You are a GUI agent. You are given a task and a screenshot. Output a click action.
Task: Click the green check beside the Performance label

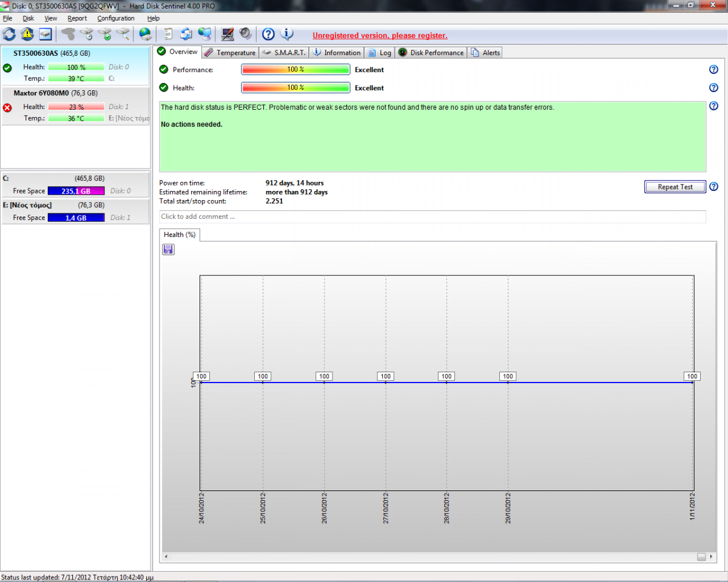[x=163, y=70]
